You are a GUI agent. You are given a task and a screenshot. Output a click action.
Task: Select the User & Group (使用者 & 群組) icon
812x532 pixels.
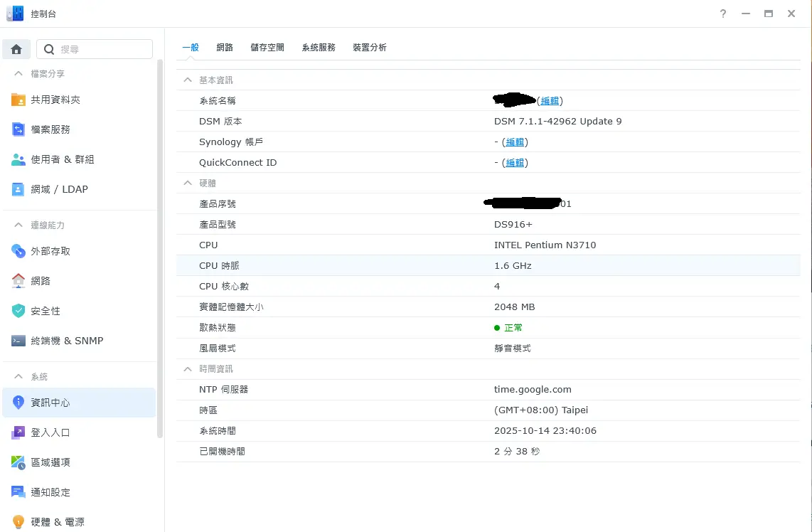pos(18,160)
